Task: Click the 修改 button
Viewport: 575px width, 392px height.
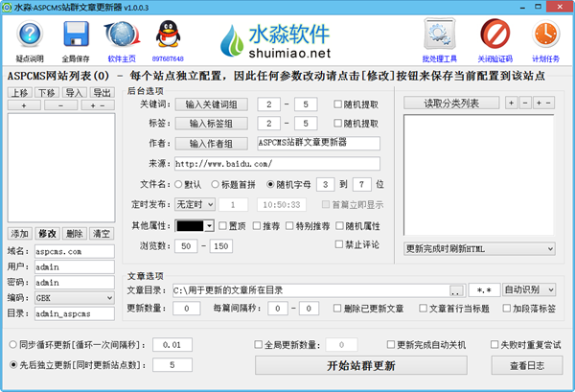Action: (47, 234)
